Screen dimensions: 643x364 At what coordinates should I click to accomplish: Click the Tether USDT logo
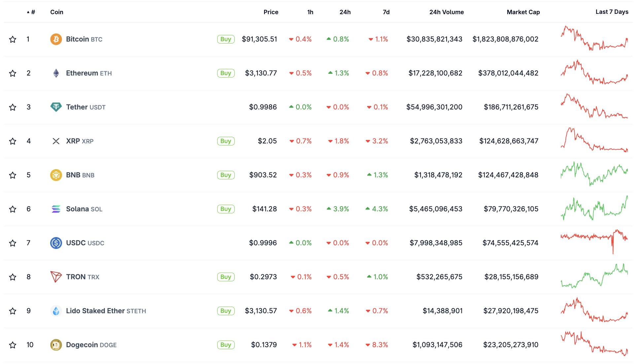point(56,107)
